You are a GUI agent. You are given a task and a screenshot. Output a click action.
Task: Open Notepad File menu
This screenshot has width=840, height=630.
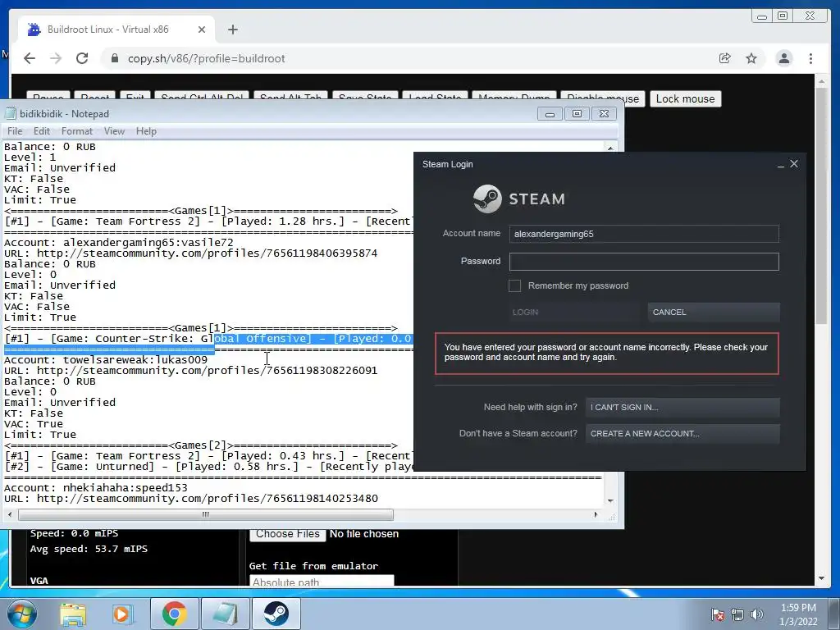15,131
